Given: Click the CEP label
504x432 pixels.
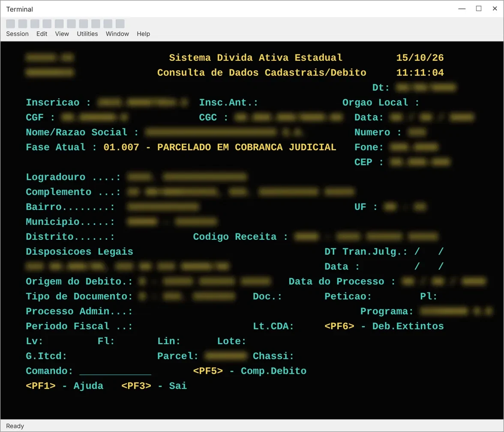Looking at the screenshot, I should point(369,162).
